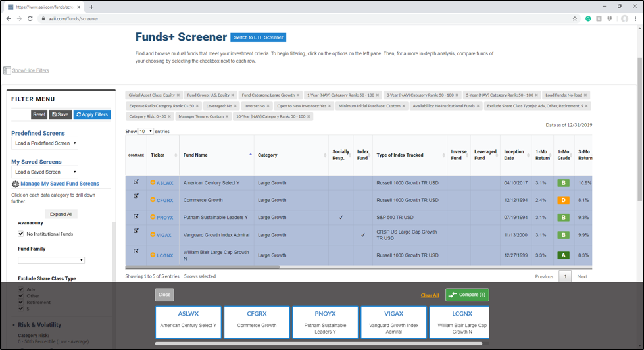The height and width of the screenshot is (350, 644).
Task: Remove the Leveraged: No filter tag
Action: point(235,106)
